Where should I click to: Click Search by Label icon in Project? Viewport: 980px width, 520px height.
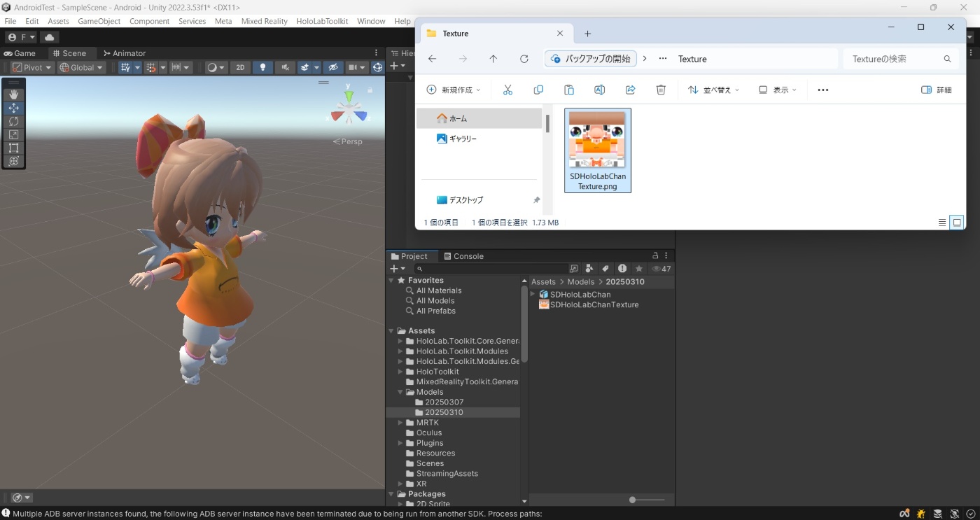(x=605, y=269)
